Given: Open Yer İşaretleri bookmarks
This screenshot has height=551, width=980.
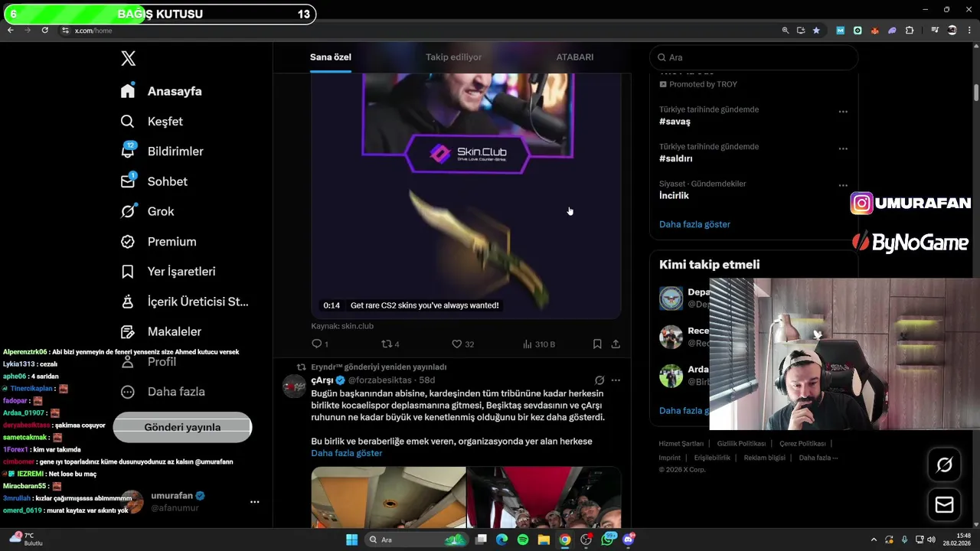Looking at the screenshot, I should [x=168, y=272].
